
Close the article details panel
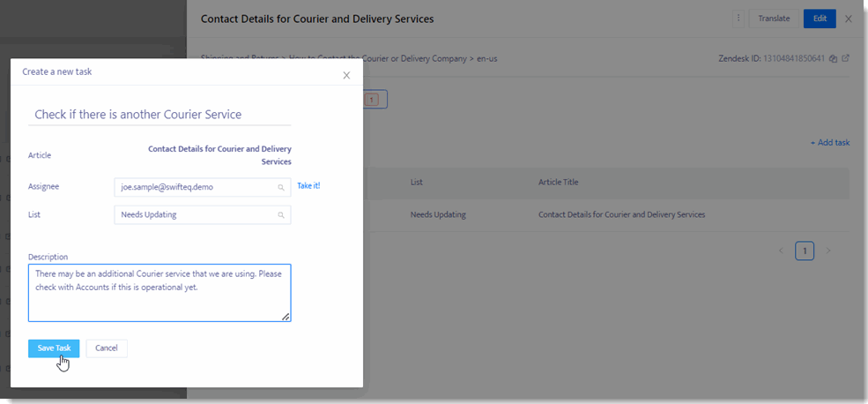click(x=849, y=19)
